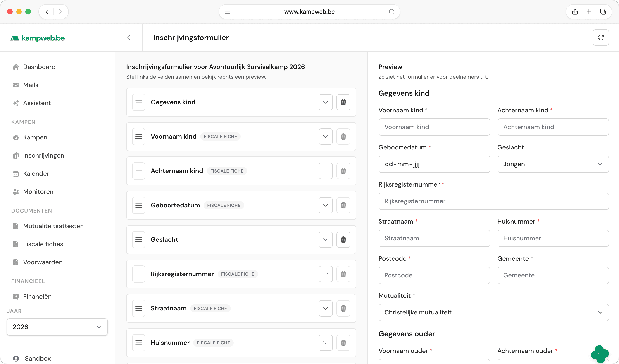Click the Postcode preview input
This screenshot has width=619, height=364.
coord(434,275)
